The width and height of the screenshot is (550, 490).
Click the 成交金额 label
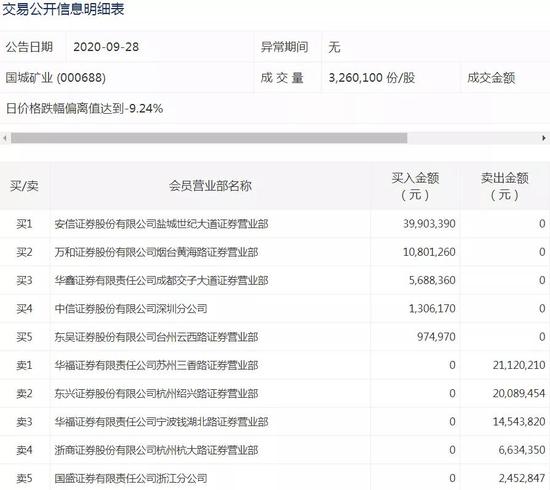pos(491,78)
